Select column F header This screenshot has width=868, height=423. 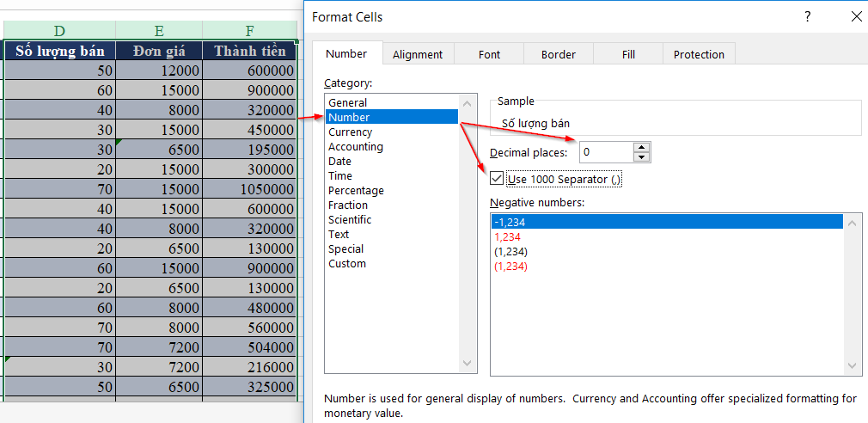[250, 31]
